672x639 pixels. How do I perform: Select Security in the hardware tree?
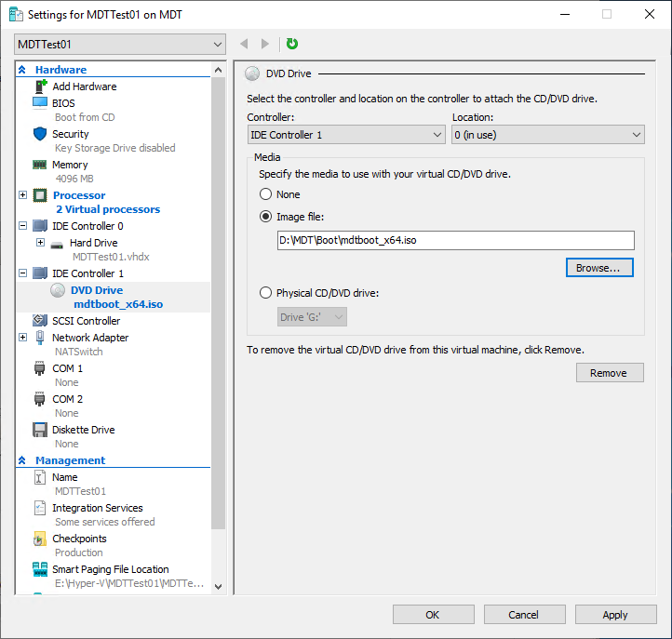point(71,134)
